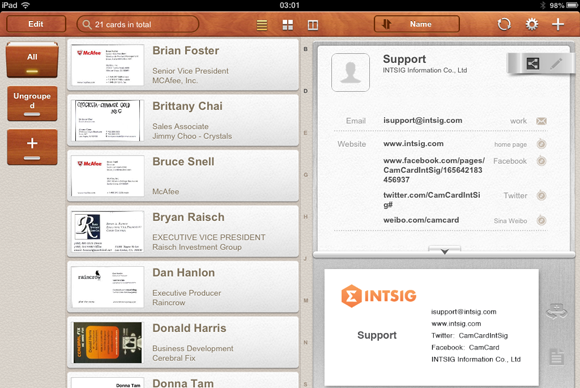Open Twitter link arrow icon

pos(541,195)
